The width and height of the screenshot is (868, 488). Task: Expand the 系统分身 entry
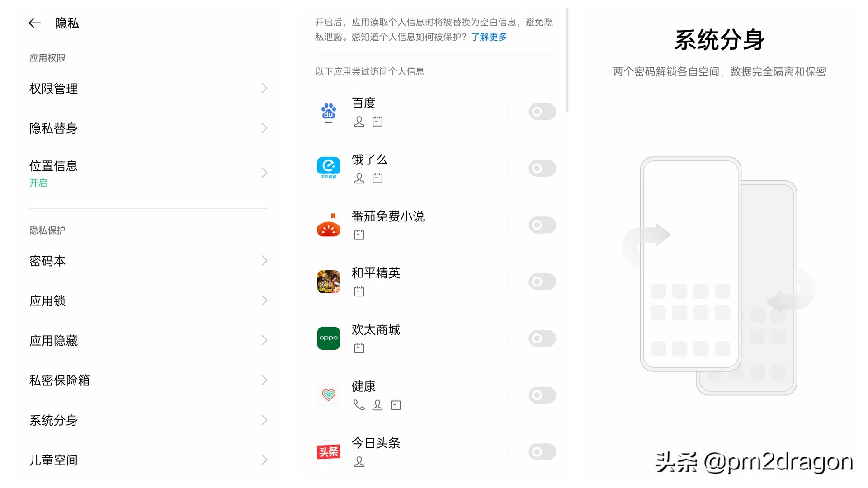point(148,420)
